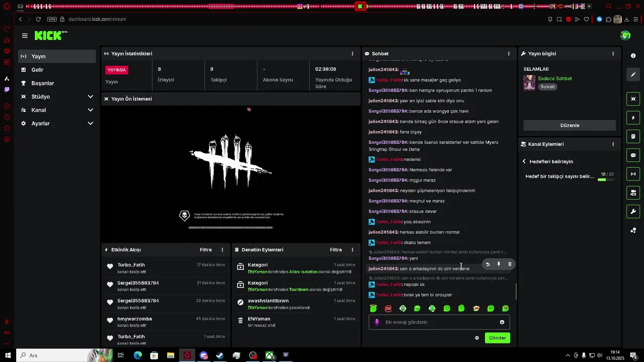644x362 pixels.
Task: Open Sohbet panel three-dot menu
Action: click(509, 53)
